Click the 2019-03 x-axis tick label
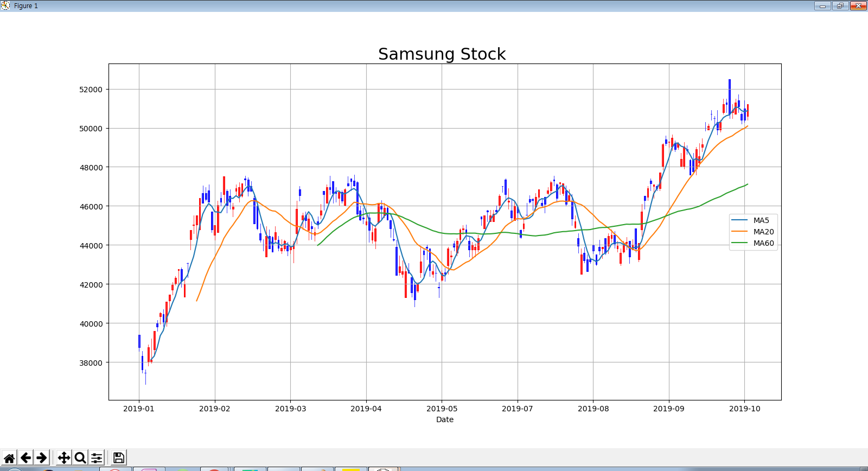This screenshot has height=471, width=868. pos(290,409)
